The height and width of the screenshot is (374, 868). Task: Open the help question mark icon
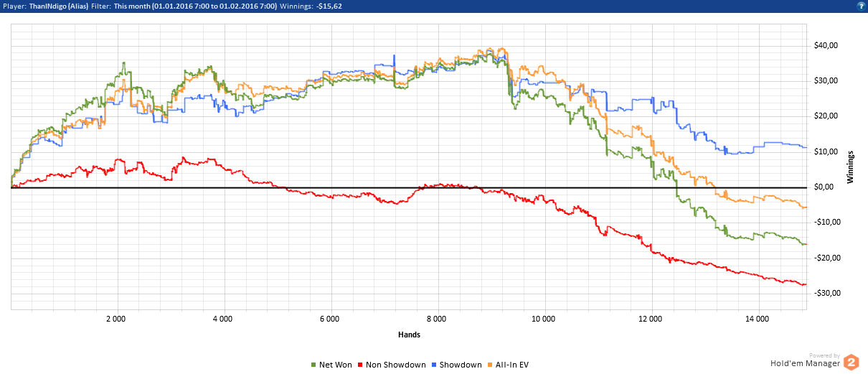click(859, 5)
